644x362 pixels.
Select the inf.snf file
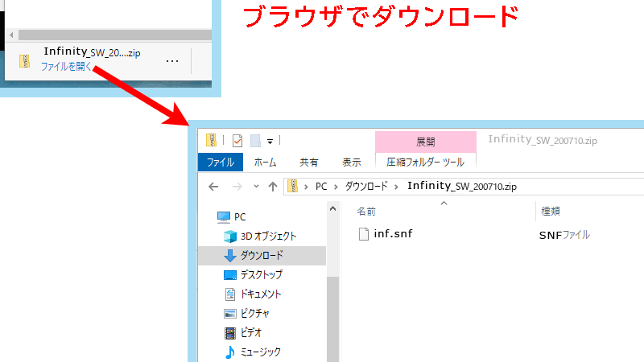point(393,234)
